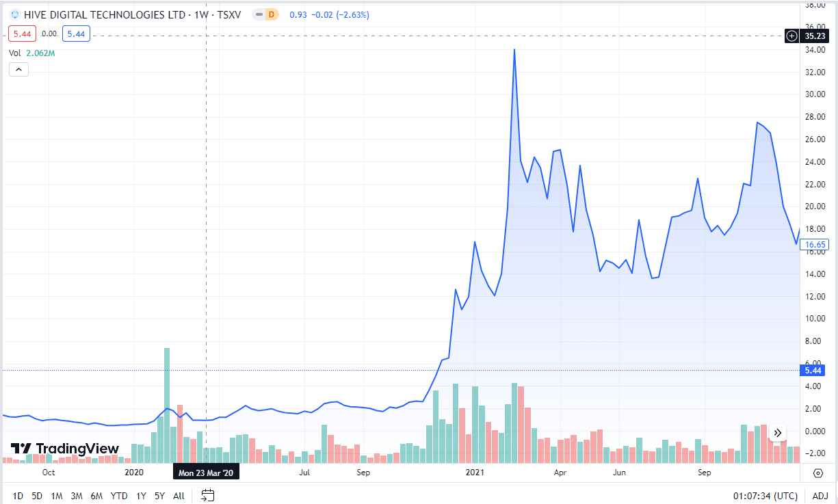Click the Vol 2.062M volume indicator label
This screenshot has height=504, width=838.
coord(32,53)
